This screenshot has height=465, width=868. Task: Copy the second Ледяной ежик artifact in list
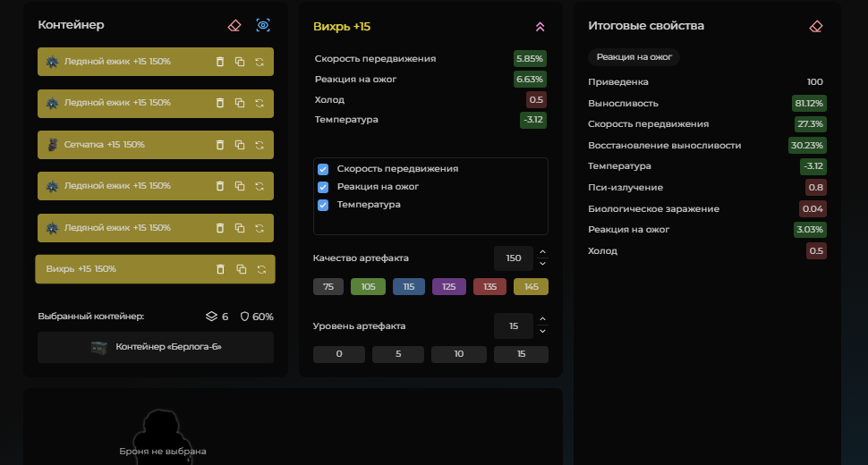(x=240, y=103)
